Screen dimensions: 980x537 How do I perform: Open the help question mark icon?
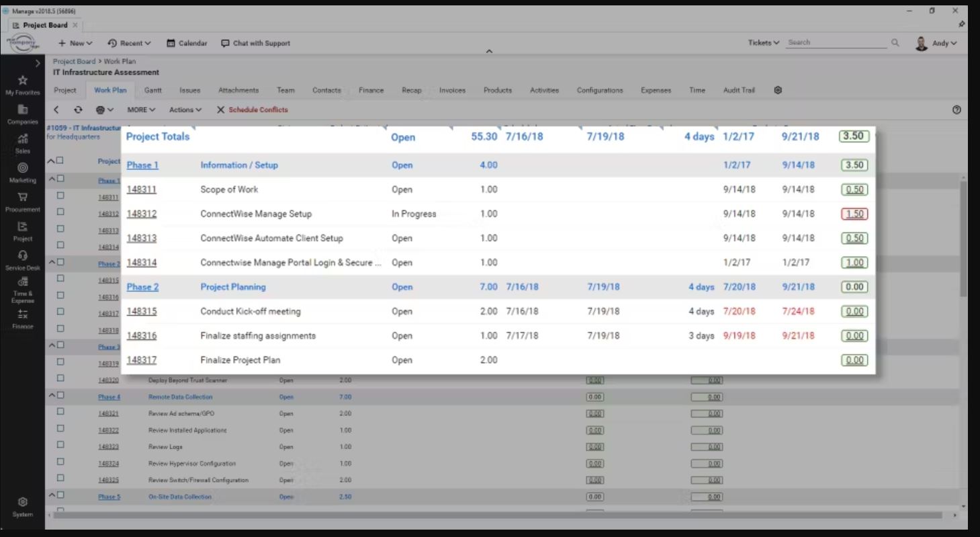pyautogui.click(x=956, y=110)
